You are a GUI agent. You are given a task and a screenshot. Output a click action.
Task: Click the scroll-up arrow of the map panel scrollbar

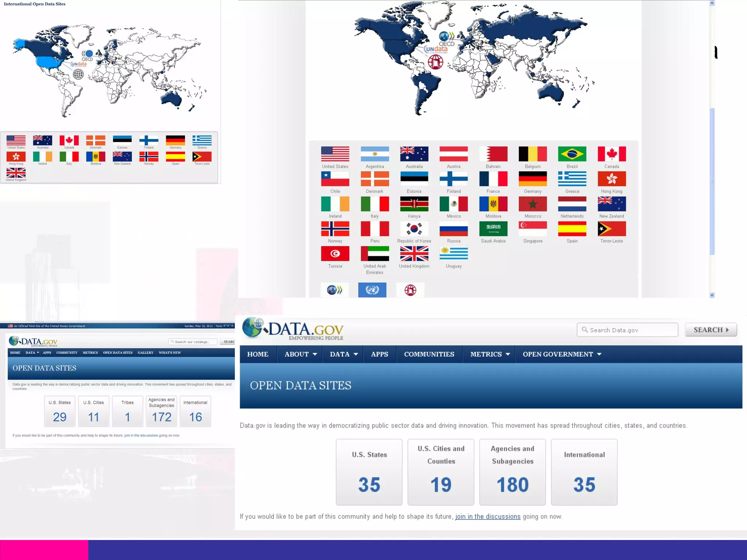(x=712, y=3)
